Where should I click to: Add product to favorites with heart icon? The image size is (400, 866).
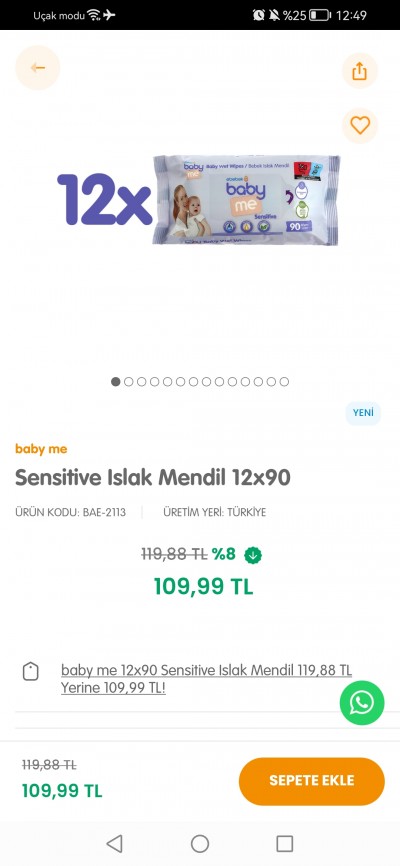pos(360,125)
